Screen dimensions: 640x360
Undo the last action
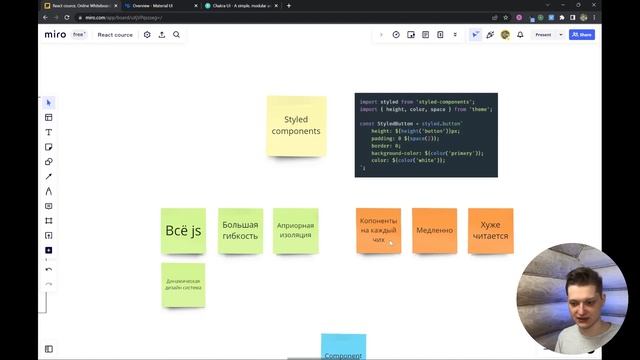[49, 269]
